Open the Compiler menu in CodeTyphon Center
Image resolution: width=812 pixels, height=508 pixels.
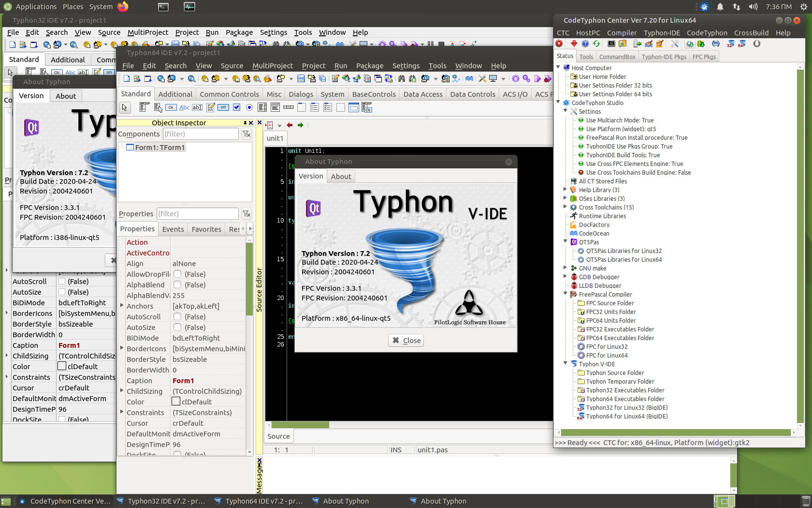pyautogui.click(x=622, y=33)
